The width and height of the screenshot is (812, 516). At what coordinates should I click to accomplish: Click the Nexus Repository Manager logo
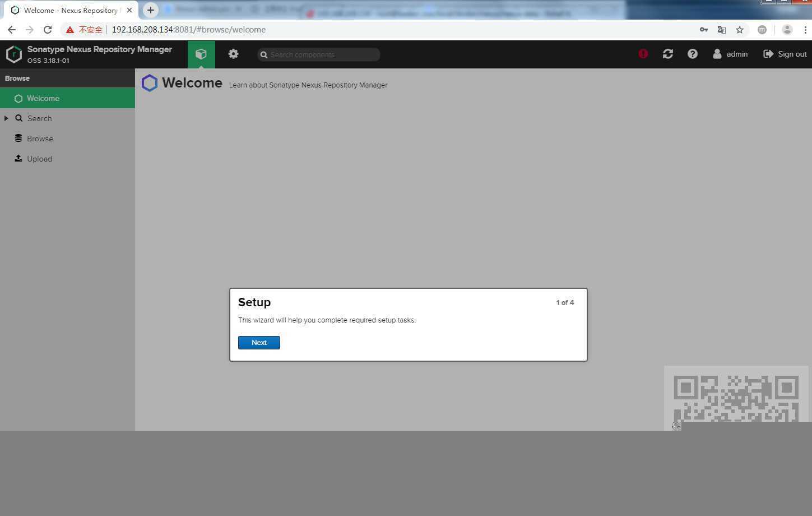(x=14, y=54)
